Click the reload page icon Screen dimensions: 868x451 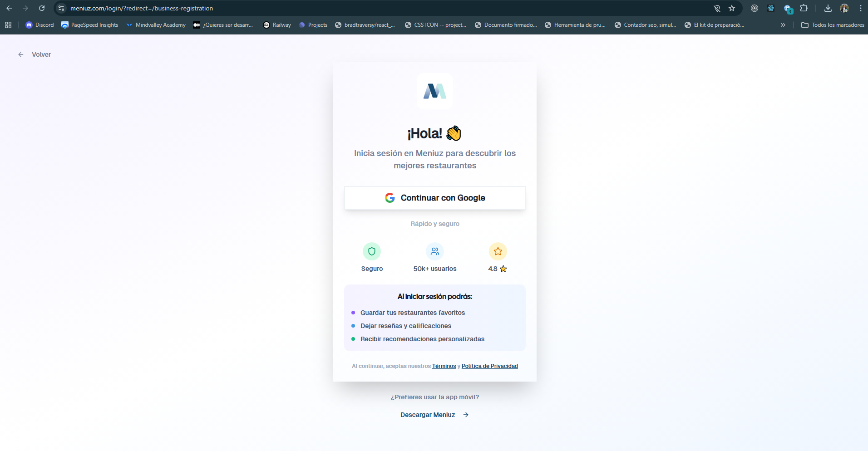(42, 8)
